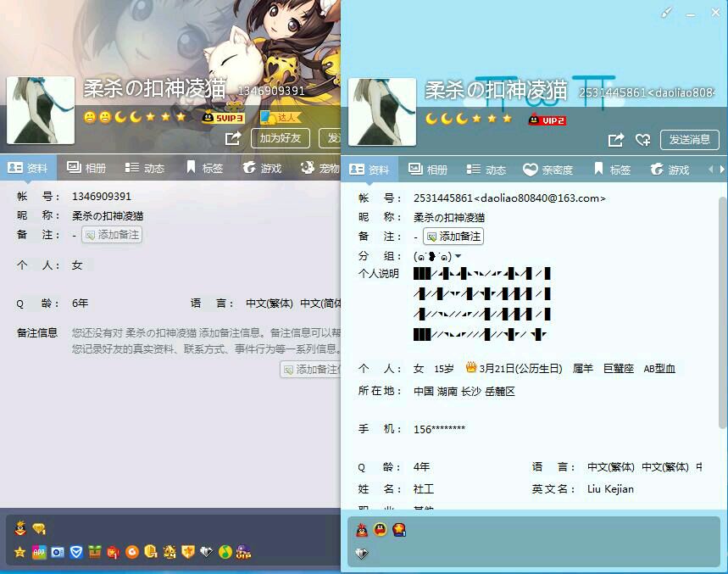
Task: Click the email account text 2531445861<daoliao80840@163.com>
Action: point(509,198)
